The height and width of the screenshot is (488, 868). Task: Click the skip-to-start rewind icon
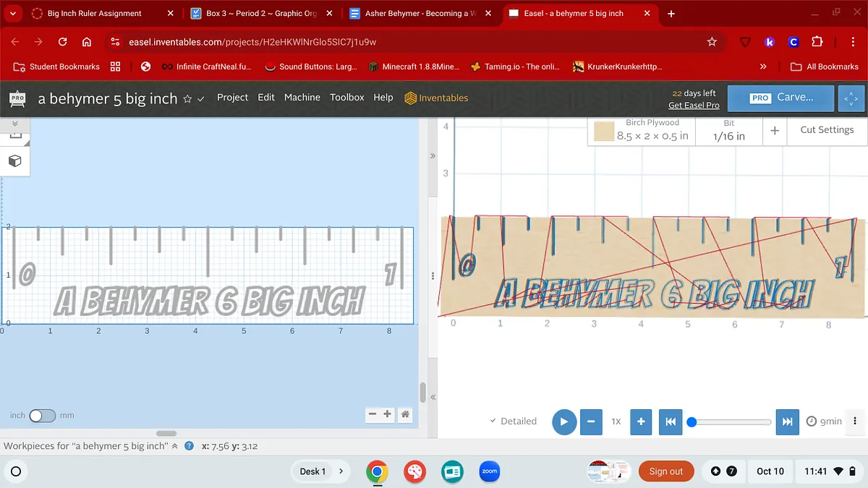671,421
